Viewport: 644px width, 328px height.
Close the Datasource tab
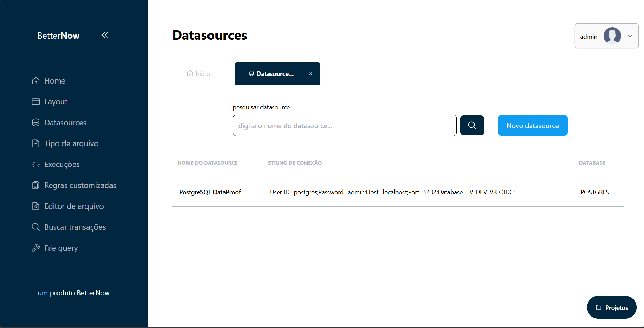(x=310, y=73)
